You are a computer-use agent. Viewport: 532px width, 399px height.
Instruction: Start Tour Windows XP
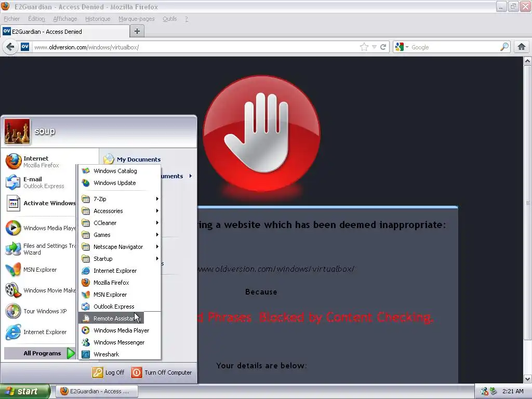pyautogui.click(x=40, y=311)
